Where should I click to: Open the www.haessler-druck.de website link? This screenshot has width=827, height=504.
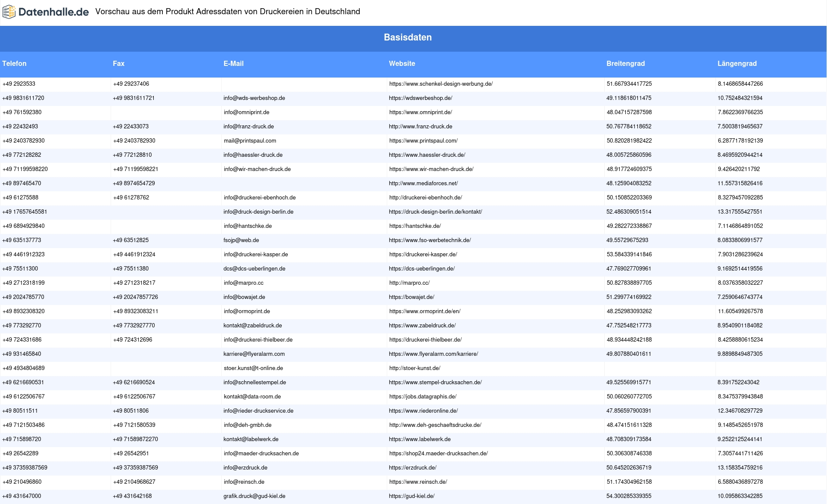[427, 155]
